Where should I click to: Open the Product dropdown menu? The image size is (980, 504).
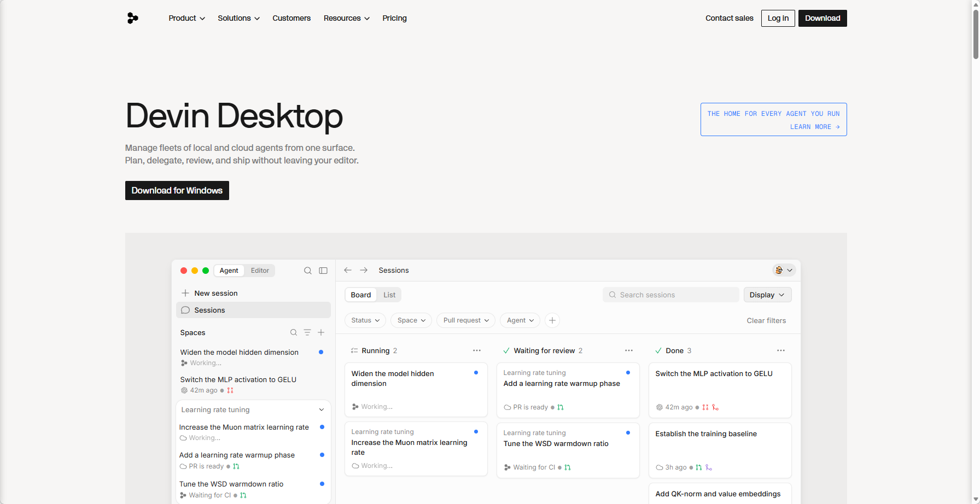pyautogui.click(x=187, y=18)
